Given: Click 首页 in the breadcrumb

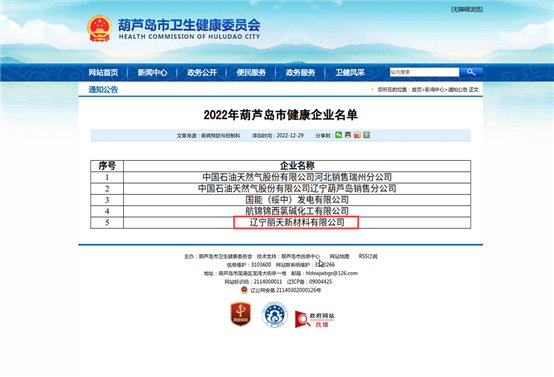Looking at the screenshot, I should [417, 90].
